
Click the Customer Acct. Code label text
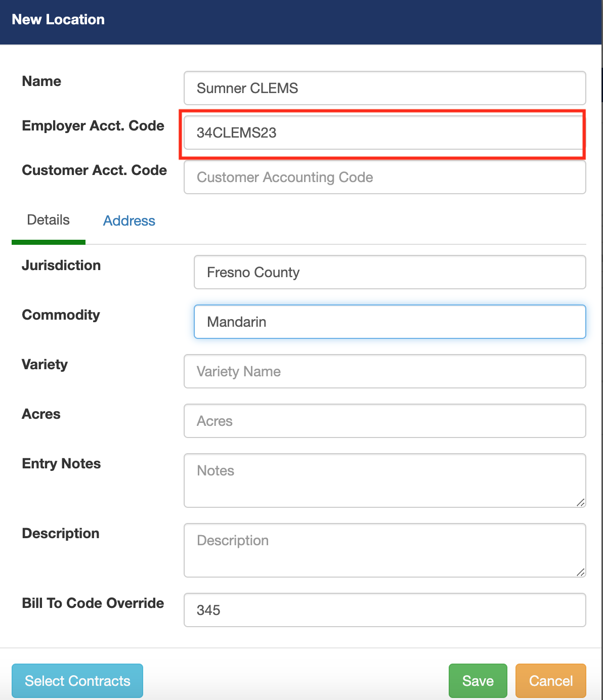[x=95, y=170]
